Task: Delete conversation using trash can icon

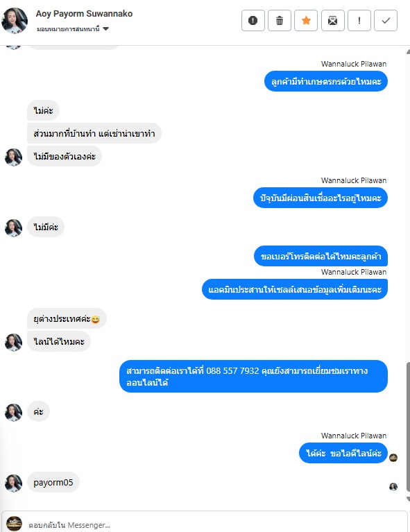Action: click(x=280, y=21)
